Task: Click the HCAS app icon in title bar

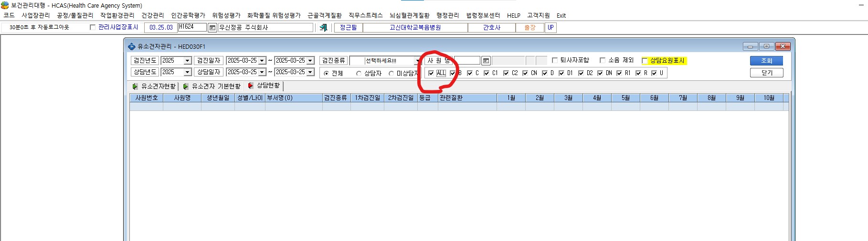Action: pyautogui.click(x=5, y=5)
